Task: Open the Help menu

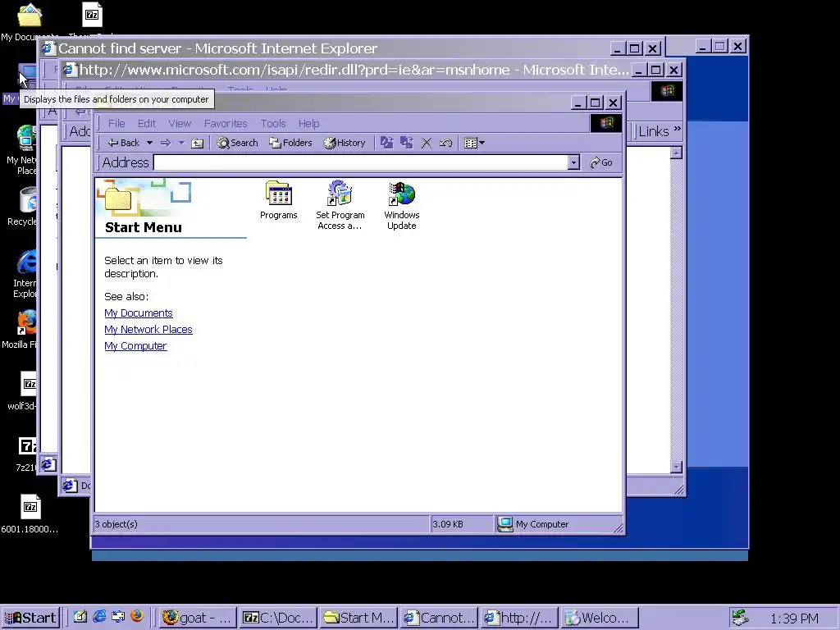Action: (308, 123)
